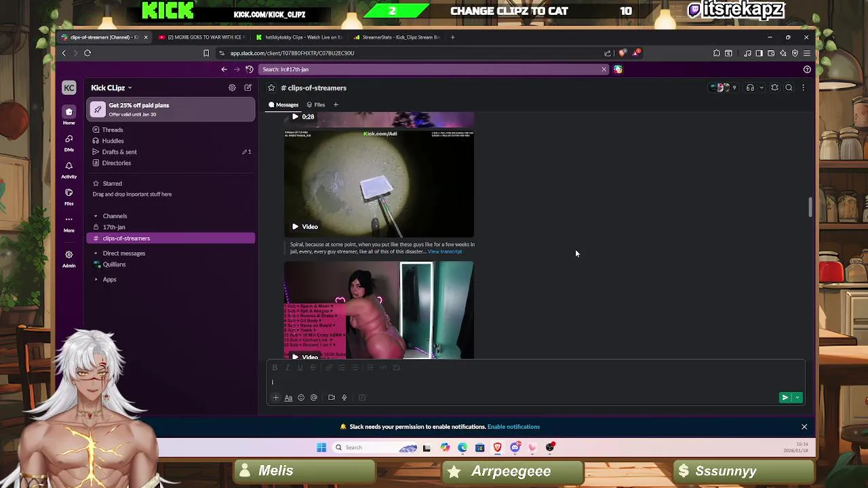
Task: Toggle italic formatting in composer
Action: (288, 367)
